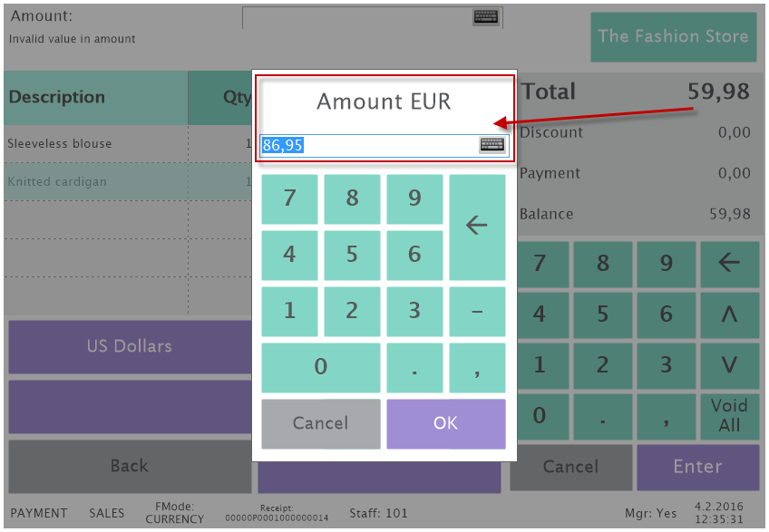
Task: Confirm amount with OK button
Action: click(x=445, y=423)
